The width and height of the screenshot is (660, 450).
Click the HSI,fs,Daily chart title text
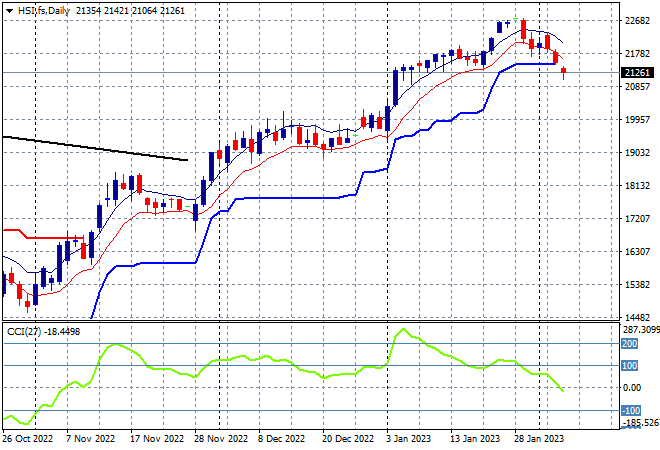44,11
